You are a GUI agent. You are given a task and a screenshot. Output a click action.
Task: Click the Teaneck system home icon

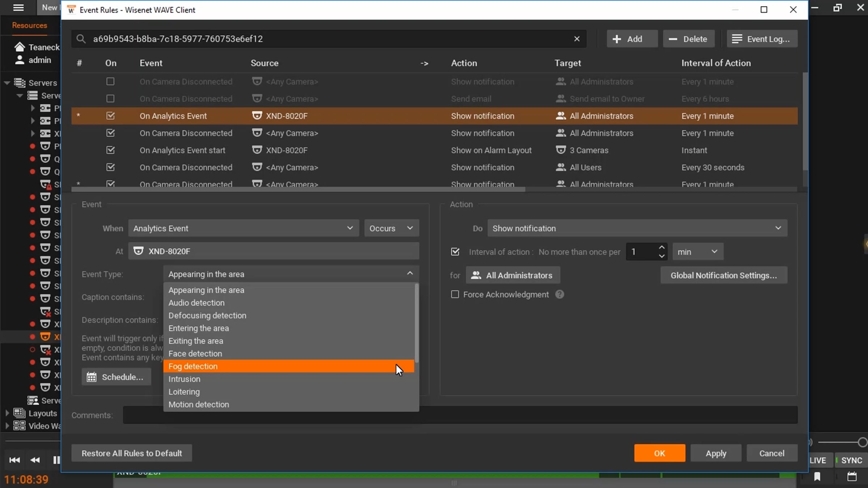click(x=20, y=47)
